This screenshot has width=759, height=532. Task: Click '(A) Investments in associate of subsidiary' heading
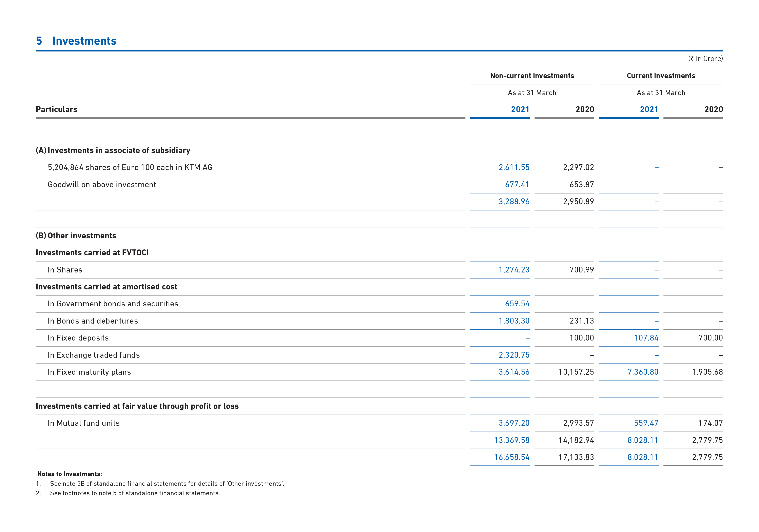click(113, 150)
